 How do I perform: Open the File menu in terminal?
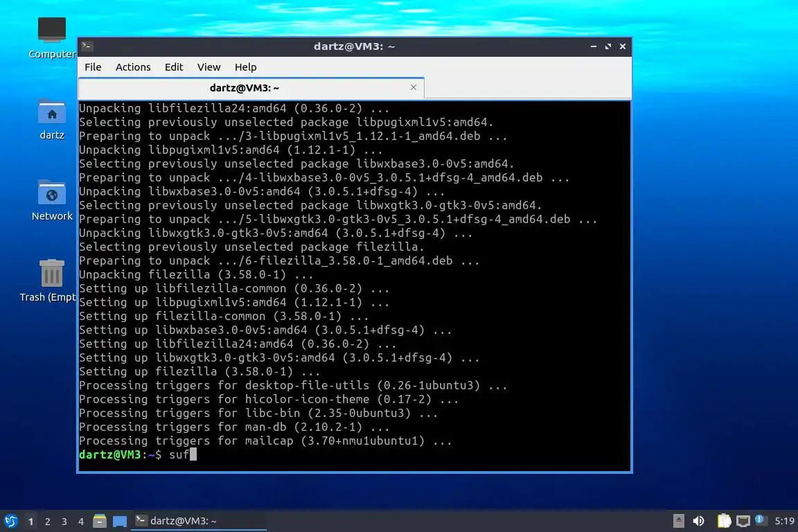point(93,67)
